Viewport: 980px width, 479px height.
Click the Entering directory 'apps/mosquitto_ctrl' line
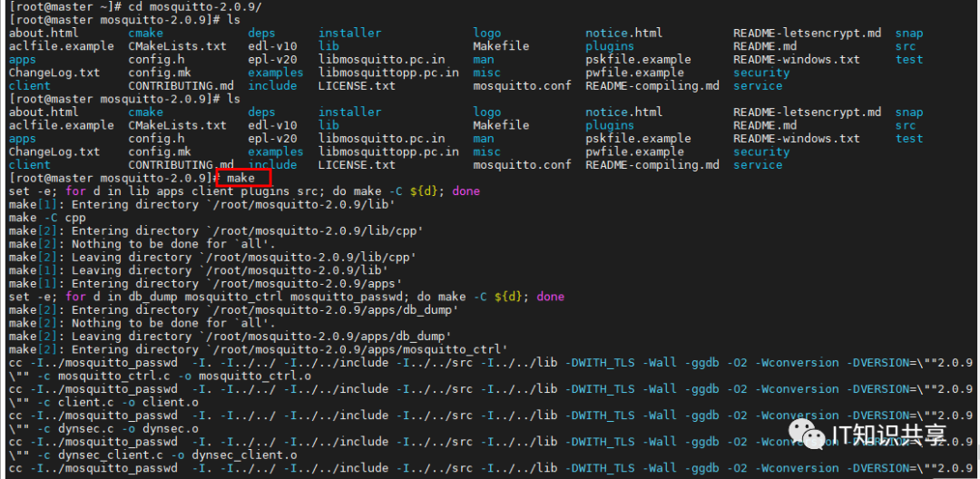[x=259, y=349]
